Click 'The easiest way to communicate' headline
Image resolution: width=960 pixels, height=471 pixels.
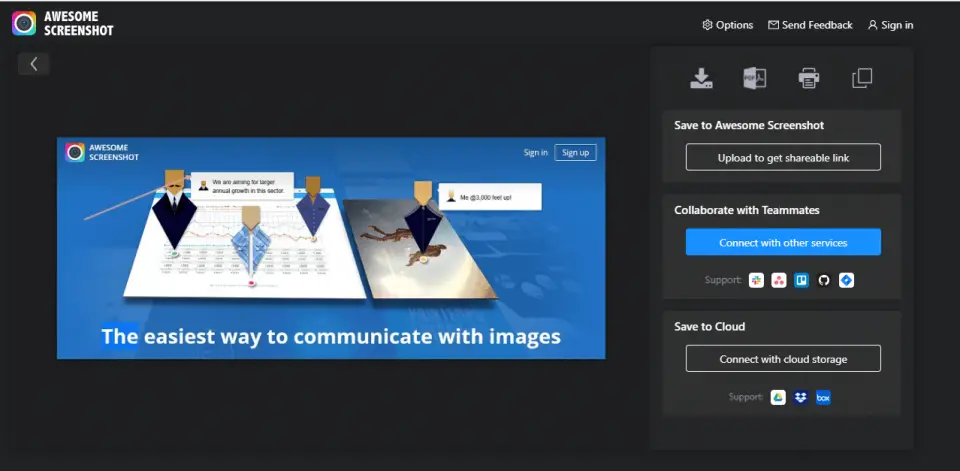coord(331,336)
